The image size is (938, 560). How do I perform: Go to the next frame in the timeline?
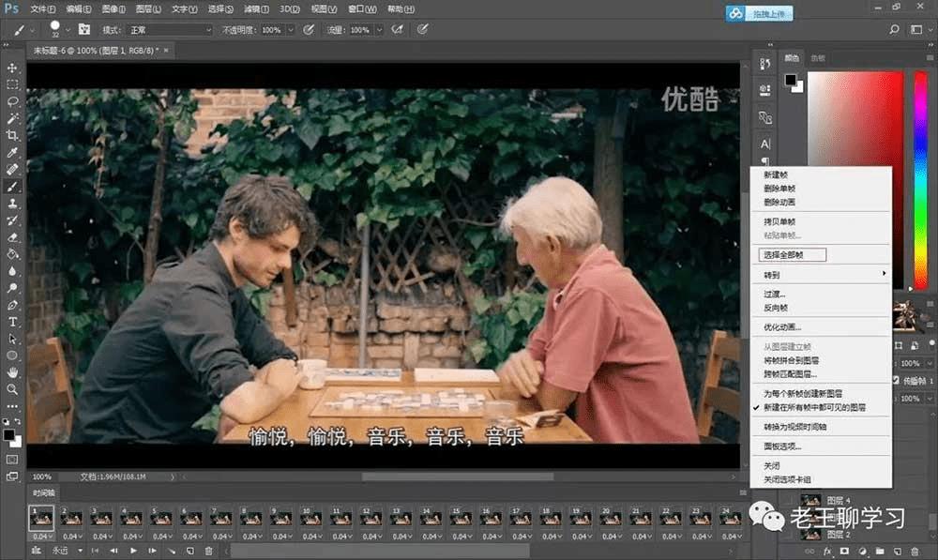coord(152,551)
